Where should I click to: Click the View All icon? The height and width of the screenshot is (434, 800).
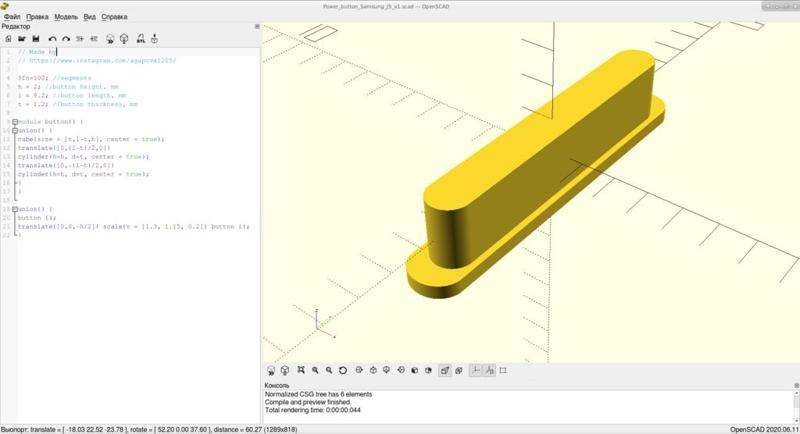[x=301, y=370]
